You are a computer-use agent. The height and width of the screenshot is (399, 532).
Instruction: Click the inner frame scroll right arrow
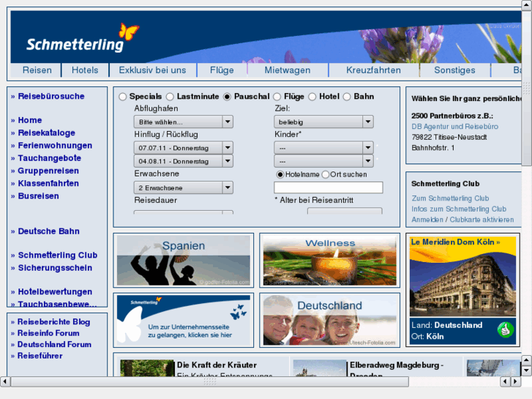click(515, 381)
